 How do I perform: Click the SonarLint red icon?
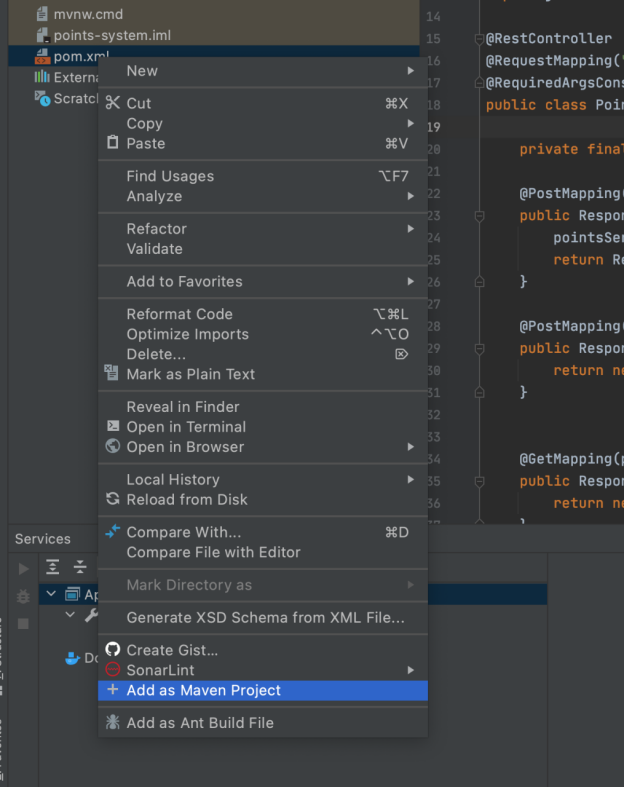tap(113, 669)
